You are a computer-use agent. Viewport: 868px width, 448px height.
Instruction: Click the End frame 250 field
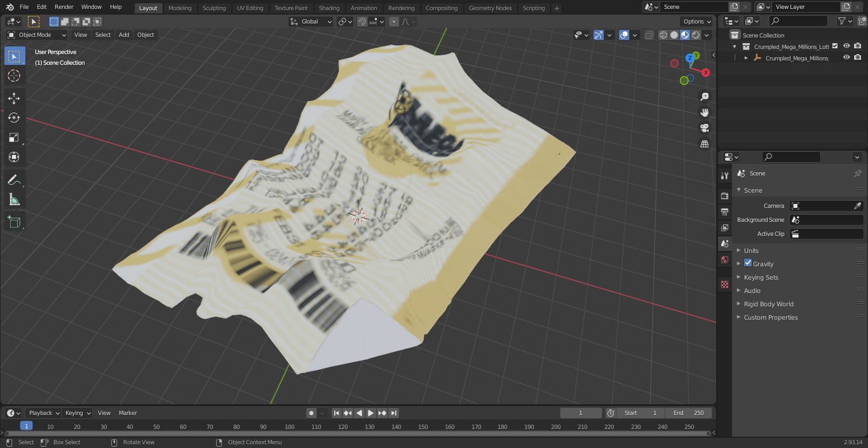point(689,413)
